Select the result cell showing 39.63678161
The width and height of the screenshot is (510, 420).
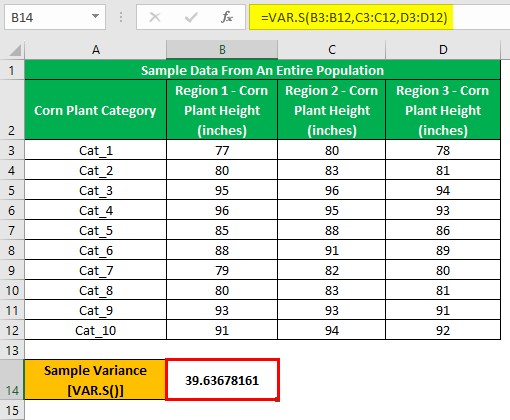coord(222,380)
